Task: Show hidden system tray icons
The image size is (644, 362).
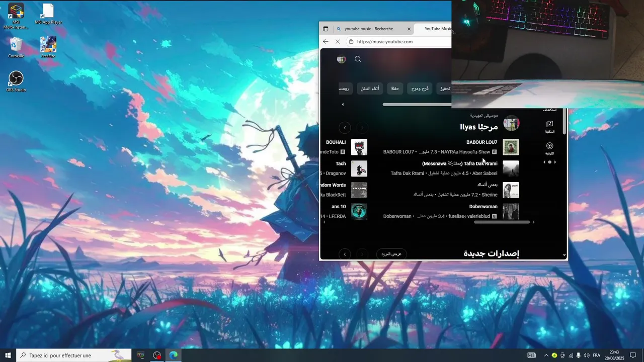Action: [x=546, y=355]
